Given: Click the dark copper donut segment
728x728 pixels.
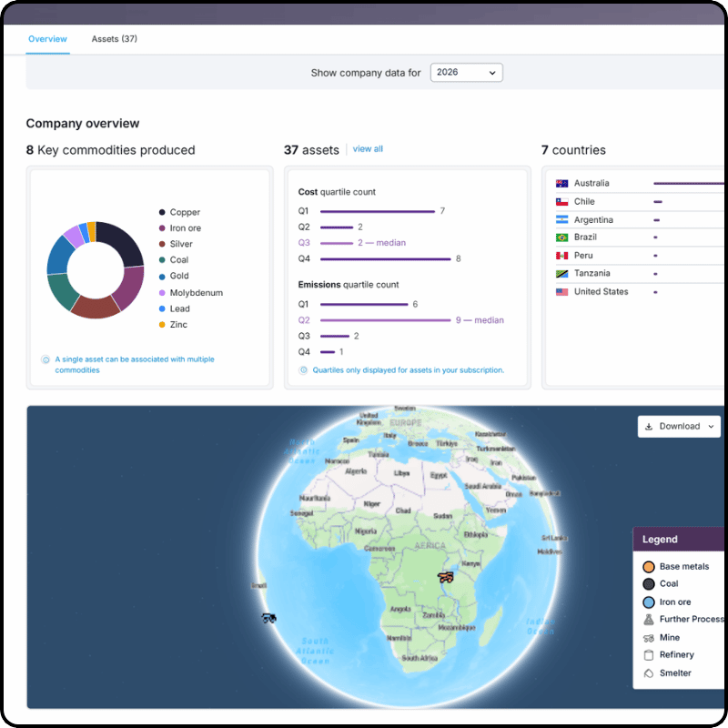Looking at the screenshot, I should 125,242.
